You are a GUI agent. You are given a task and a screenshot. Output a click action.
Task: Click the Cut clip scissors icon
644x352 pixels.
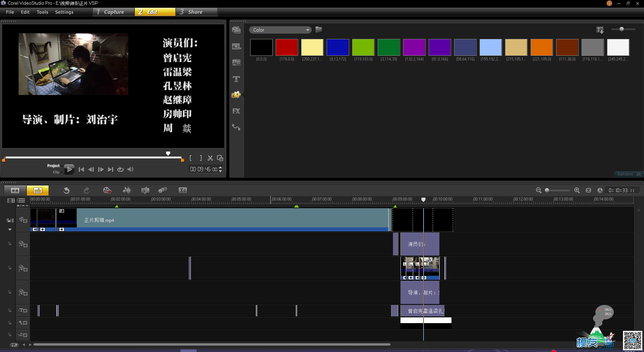coord(210,158)
